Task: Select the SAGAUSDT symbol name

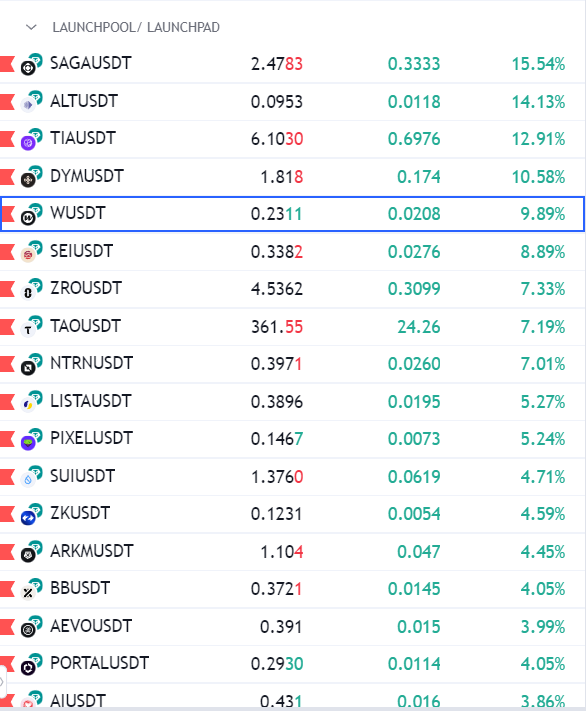Action: coord(91,63)
